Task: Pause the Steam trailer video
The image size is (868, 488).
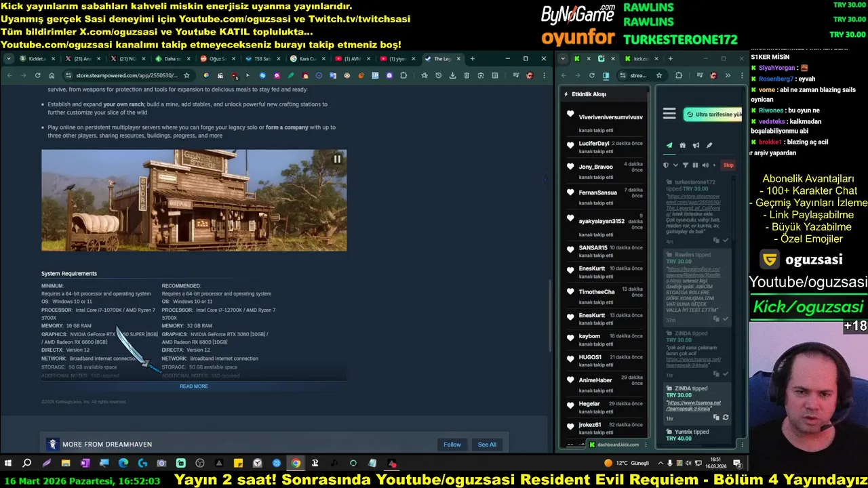Action: pos(337,159)
